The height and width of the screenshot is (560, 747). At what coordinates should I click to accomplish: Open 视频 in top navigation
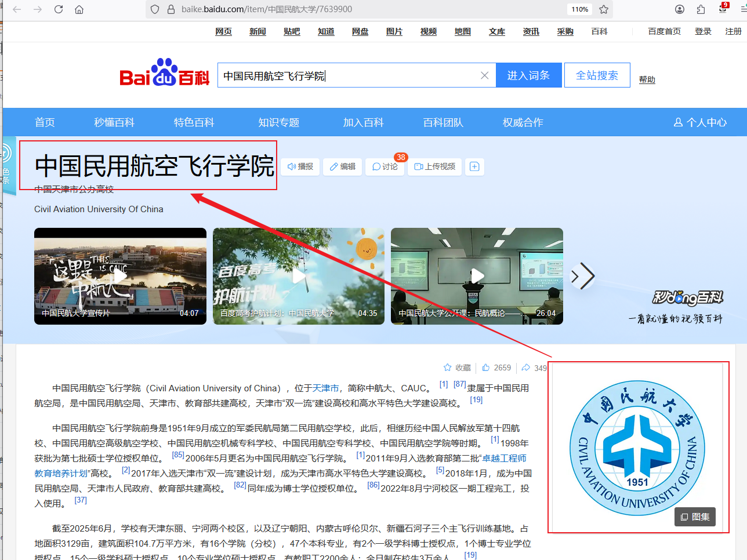coord(429,31)
